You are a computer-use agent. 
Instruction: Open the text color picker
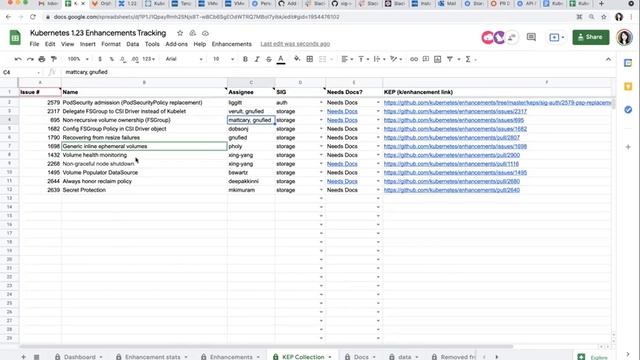click(281, 59)
